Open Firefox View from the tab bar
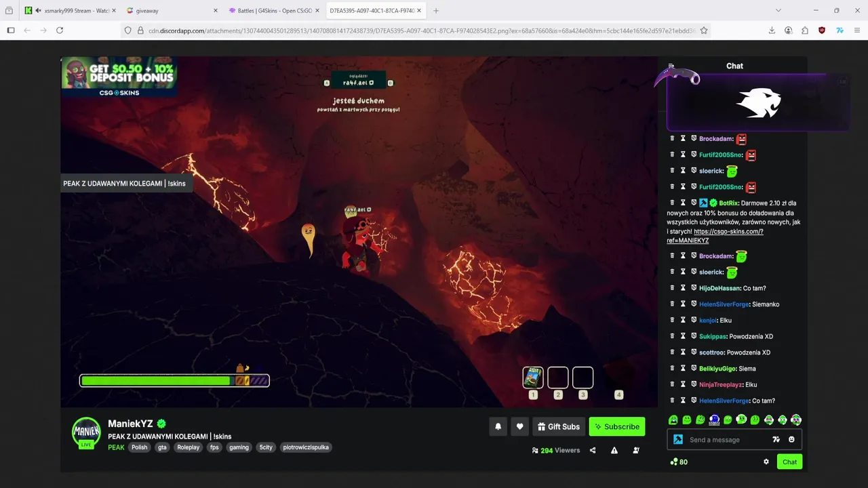Image resolution: width=868 pixels, height=488 pixels. pos(9,11)
